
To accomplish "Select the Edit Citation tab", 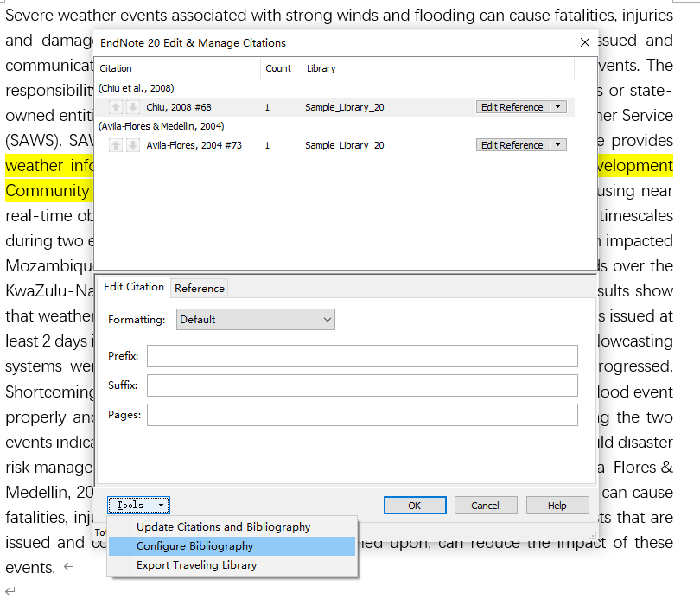I will [x=133, y=287].
